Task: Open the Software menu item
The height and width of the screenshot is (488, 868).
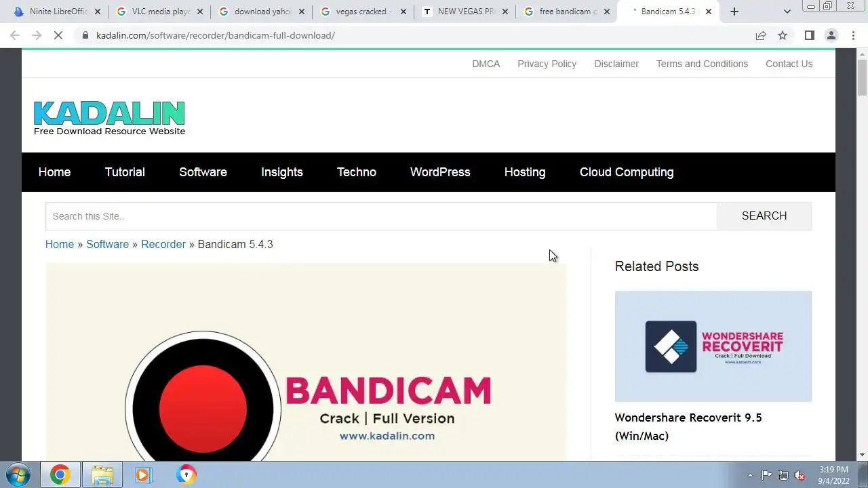Action: tap(203, 172)
